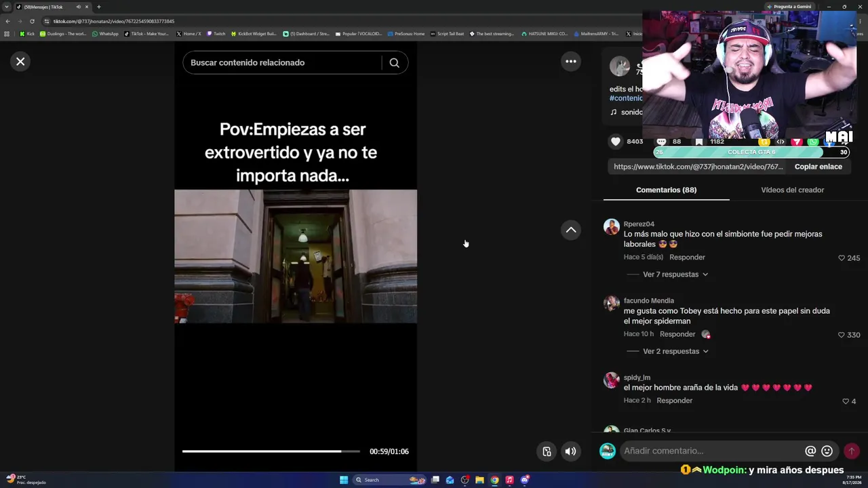Toggle the auto-scroll icon beside volume
The image size is (868, 488).
point(547,451)
